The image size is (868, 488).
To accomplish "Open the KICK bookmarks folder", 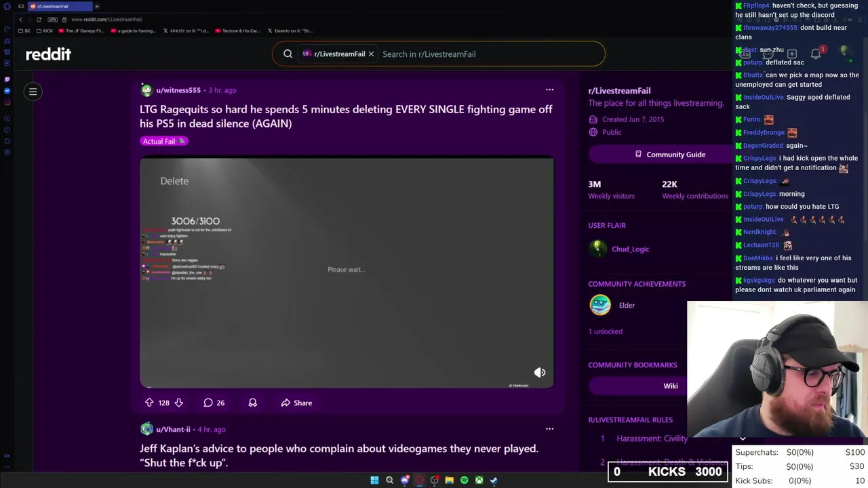I will coord(45,30).
